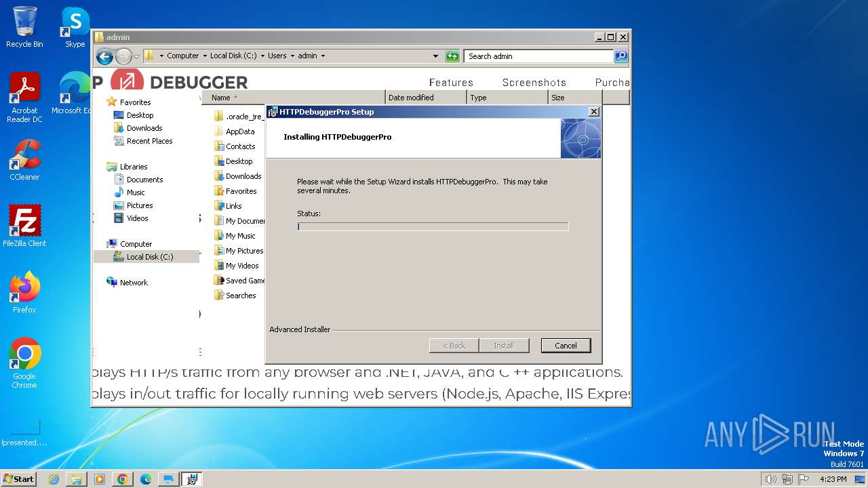This screenshot has height=488, width=868.
Task: Cancel the HTTPDebuggerPro installation
Action: 566,346
